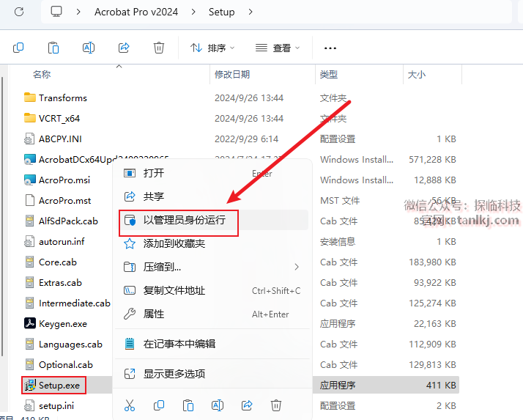Select 共享 in the context menu
This screenshot has width=523, height=420.
(212, 196)
